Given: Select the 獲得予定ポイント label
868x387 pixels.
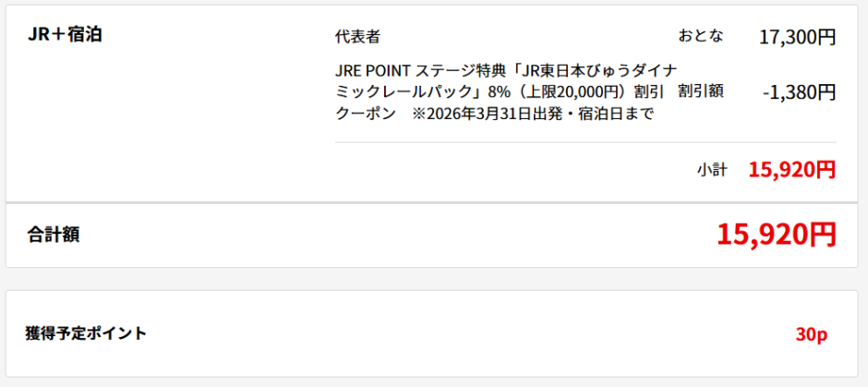Looking at the screenshot, I should click(x=86, y=333).
